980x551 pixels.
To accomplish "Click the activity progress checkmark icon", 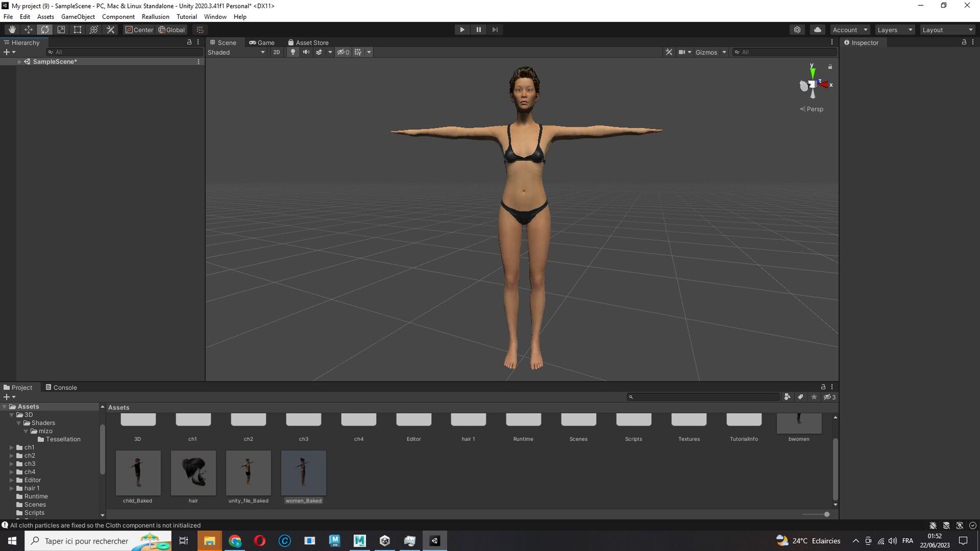I will (x=973, y=525).
